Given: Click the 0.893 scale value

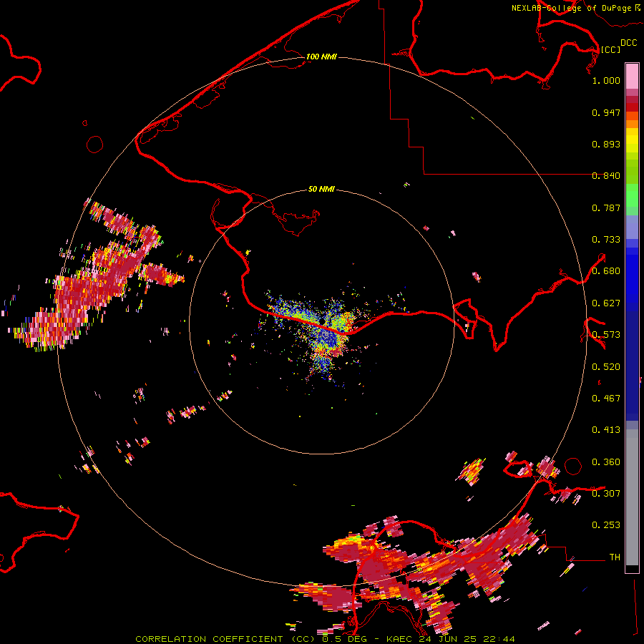Looking at the screenshot, I should coord(606,144).
